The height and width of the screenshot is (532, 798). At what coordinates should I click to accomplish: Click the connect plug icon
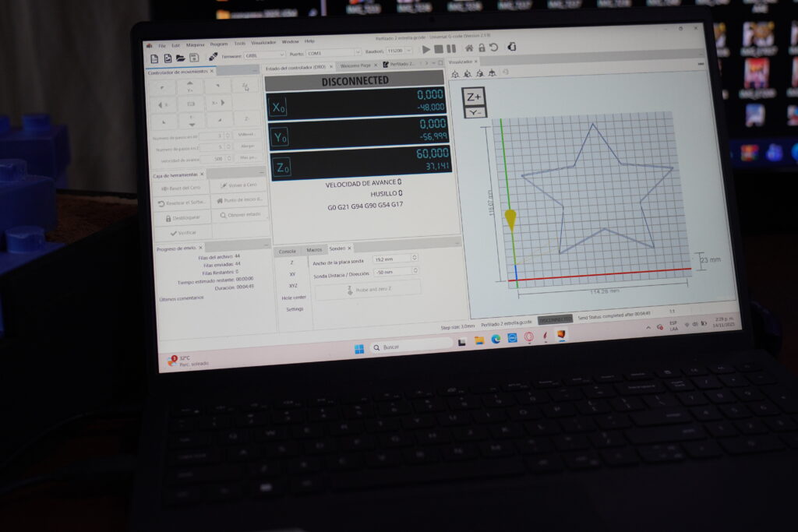click(213, 57)
